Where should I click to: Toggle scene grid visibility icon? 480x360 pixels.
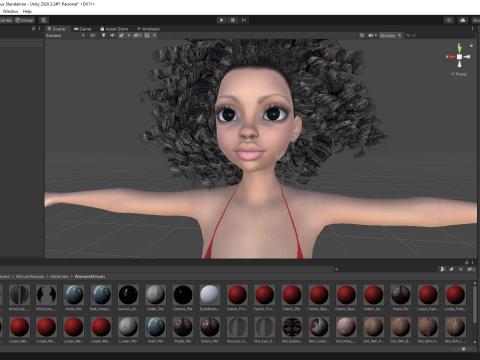coord(147,35)
